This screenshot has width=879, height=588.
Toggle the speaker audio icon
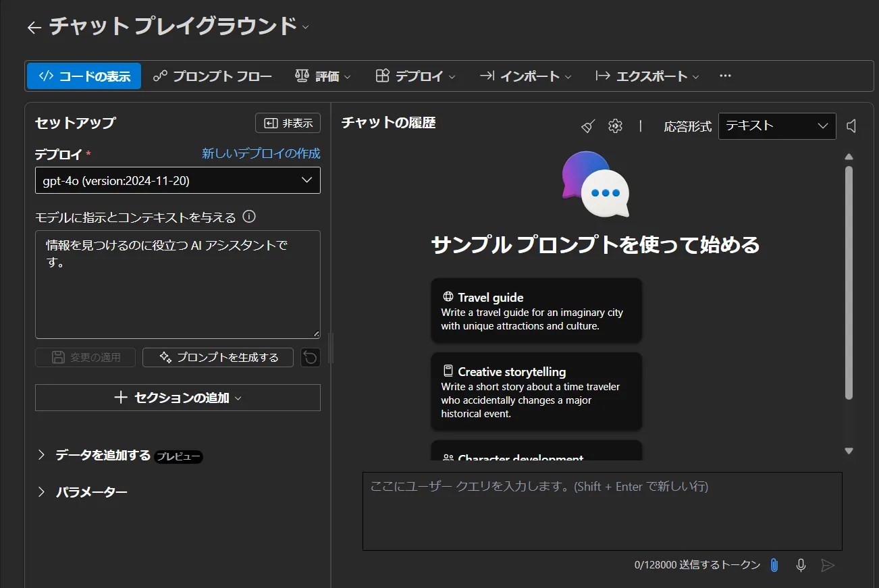point(851,126)
